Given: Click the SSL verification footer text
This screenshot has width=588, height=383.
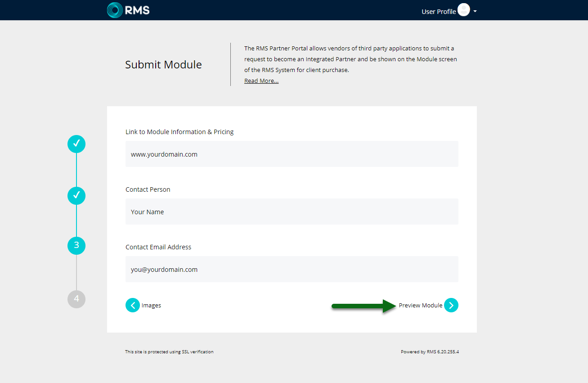Looking at the screenshot, I should (169, 352).
